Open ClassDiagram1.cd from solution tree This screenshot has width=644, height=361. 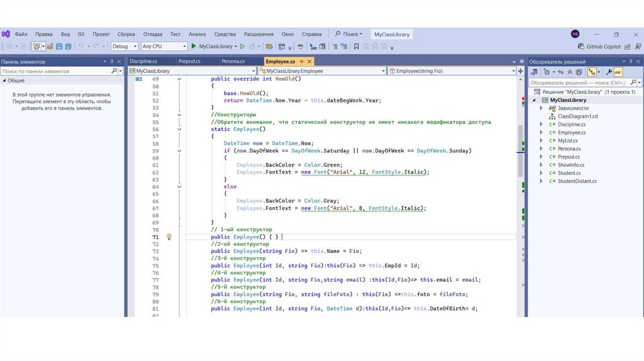tap(577, 116)
